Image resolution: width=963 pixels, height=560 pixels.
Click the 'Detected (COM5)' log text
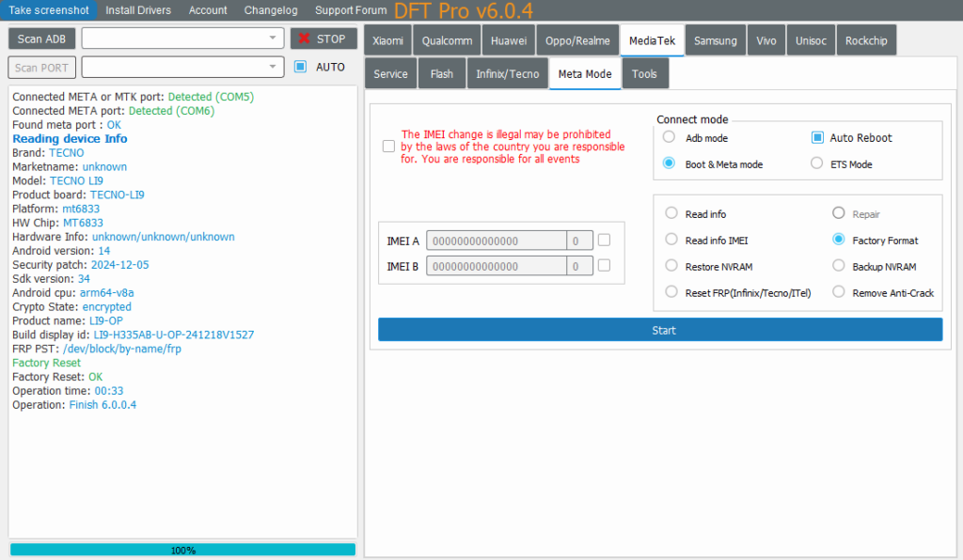(x=211, y=96)
